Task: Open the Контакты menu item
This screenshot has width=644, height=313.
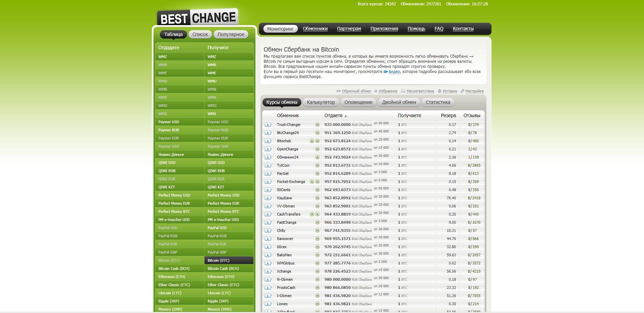Action: [x=463, y=29]
